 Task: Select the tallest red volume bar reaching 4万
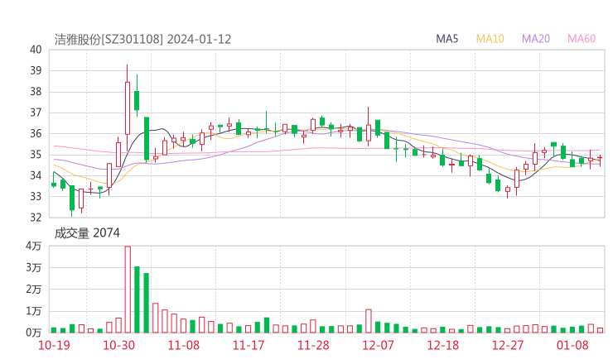point(128,290)
